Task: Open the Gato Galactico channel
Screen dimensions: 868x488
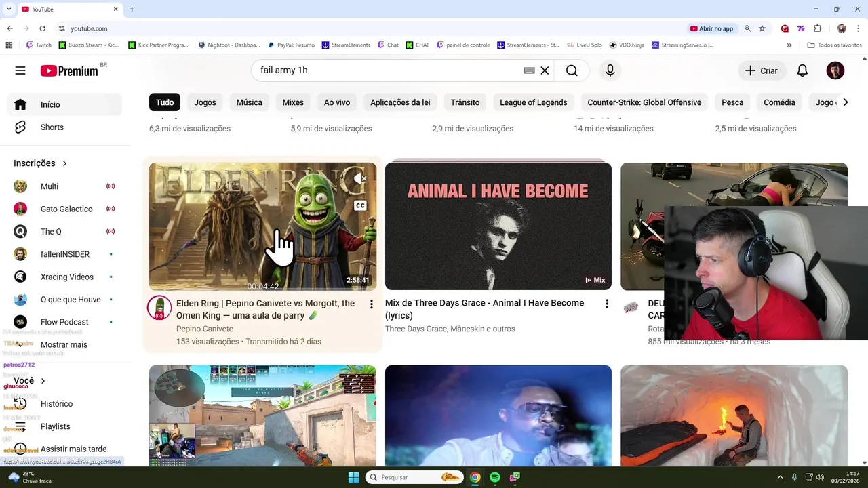Action: point(64,209)
